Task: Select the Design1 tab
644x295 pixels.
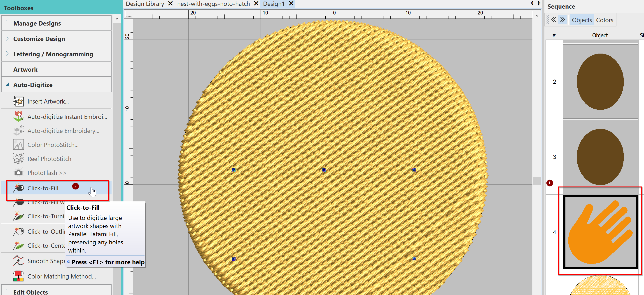Action: (x=274, y=4)
